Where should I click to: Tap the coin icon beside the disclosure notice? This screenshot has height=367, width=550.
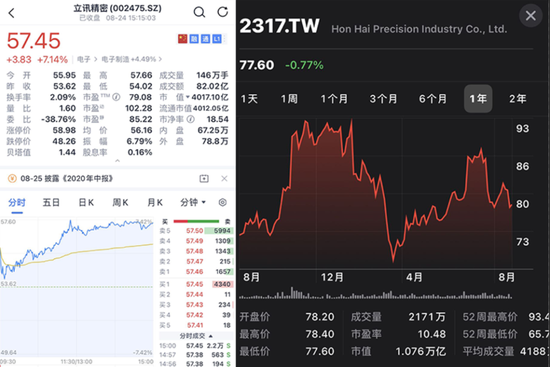(12, 179)
